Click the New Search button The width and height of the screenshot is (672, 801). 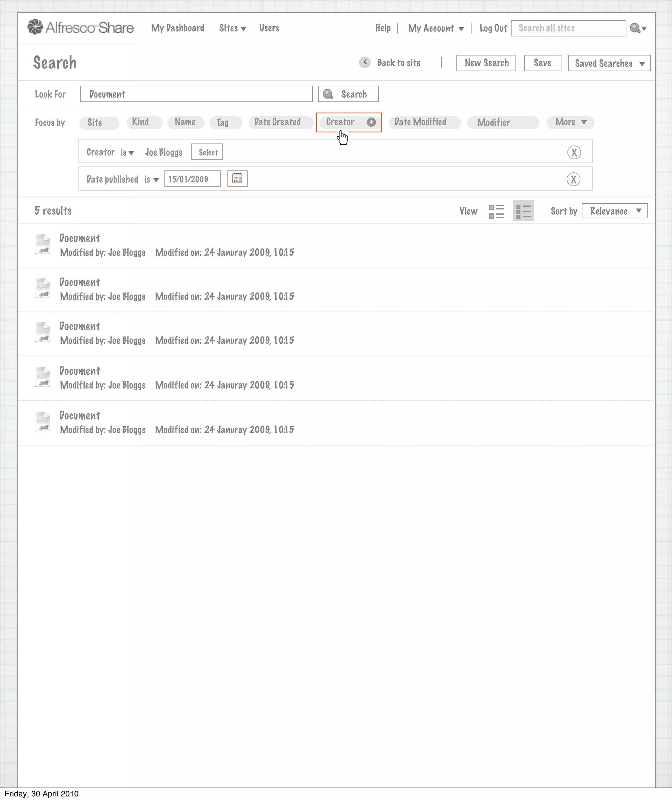pos(486,63)
